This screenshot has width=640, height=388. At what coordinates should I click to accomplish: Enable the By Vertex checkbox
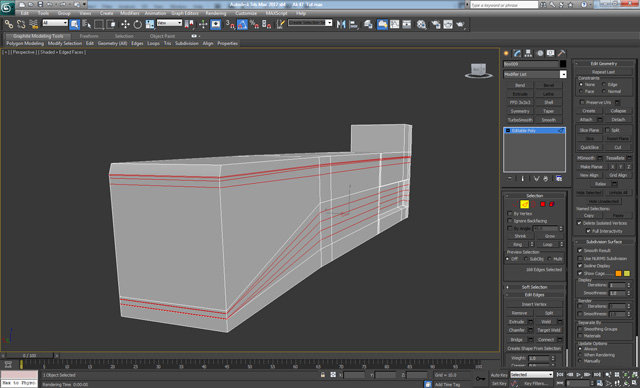509,213
